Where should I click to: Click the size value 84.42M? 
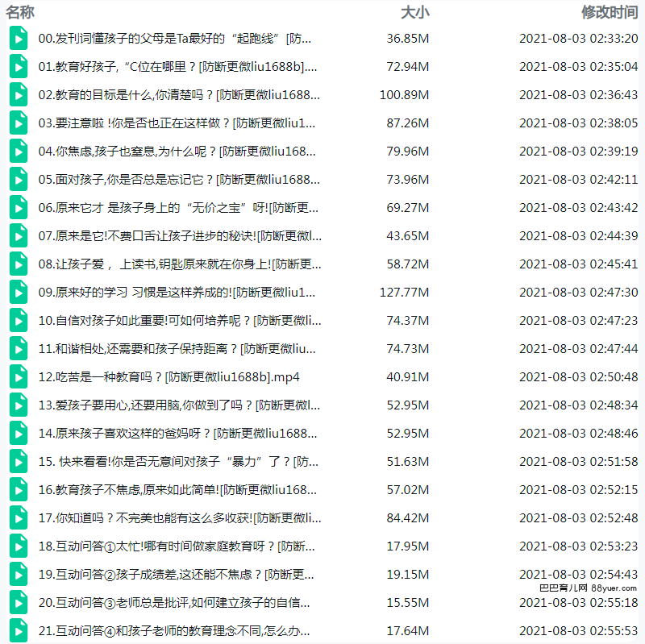(408, 518)
